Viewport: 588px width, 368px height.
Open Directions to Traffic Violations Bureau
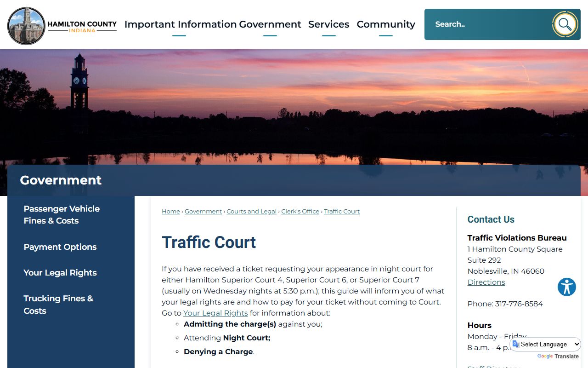486,282
